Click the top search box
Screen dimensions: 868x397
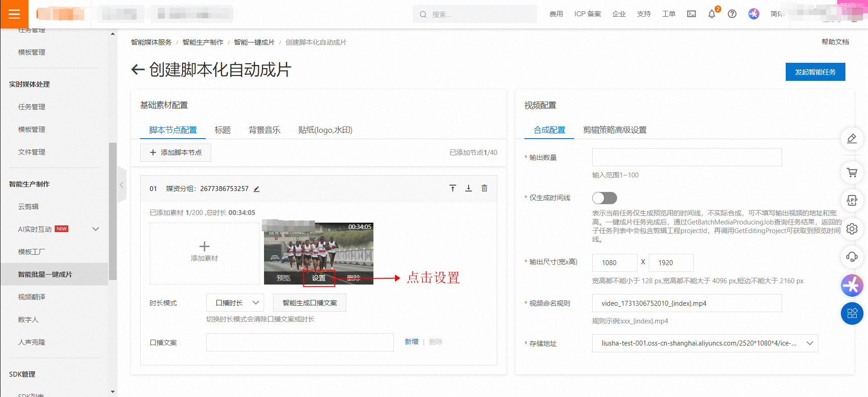pyautogui.click(x=475, y=14)
